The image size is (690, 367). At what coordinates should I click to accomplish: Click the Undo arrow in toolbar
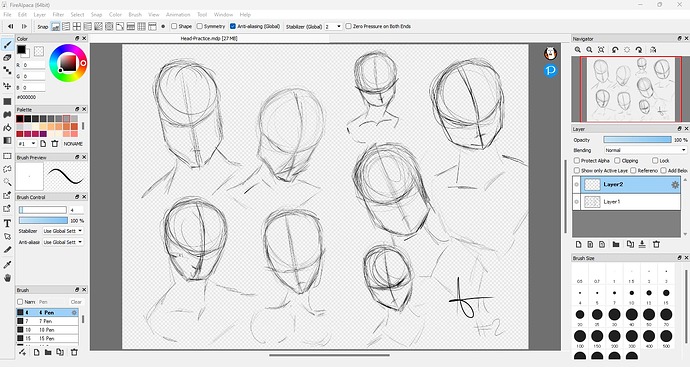point(11,26)
